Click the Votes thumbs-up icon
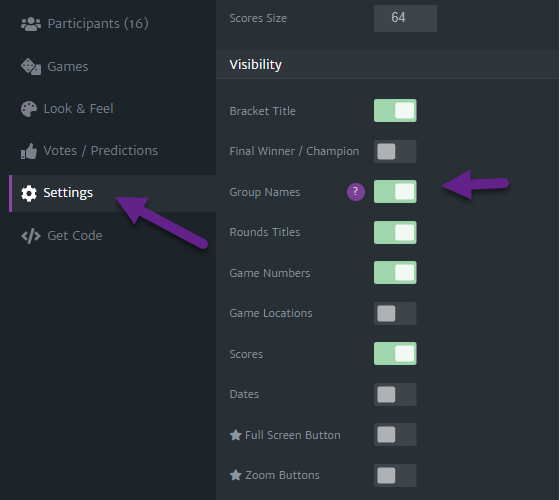The width and height of the screenshot is (560, 500). (29, 151)
